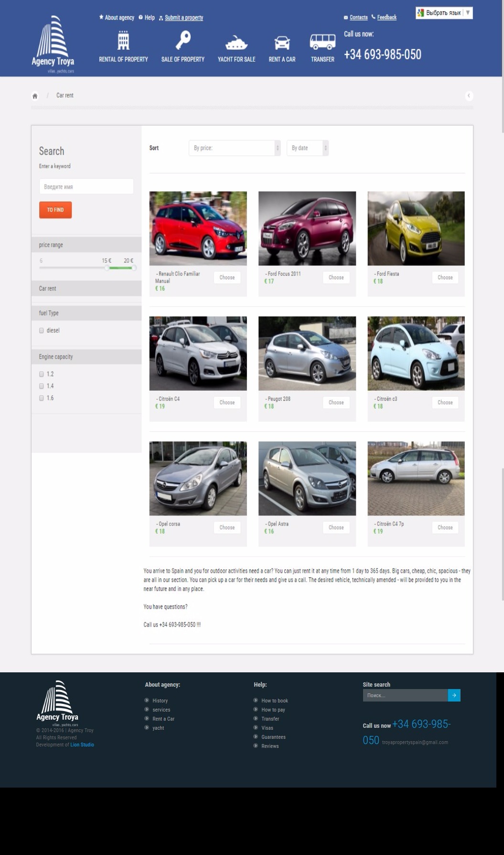504x855 pixels.
Task: Choose the Citroën c3 car
Action: [x=445, y=402]
